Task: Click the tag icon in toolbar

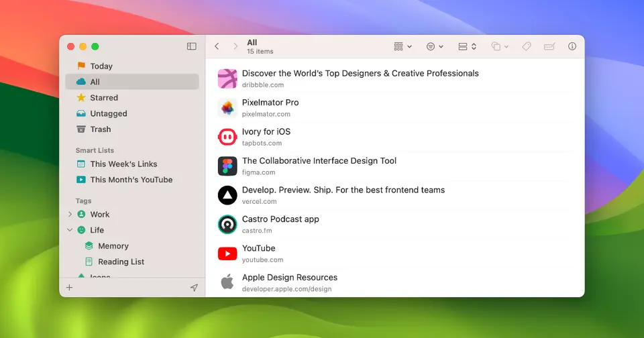Action: click(526, 46)
